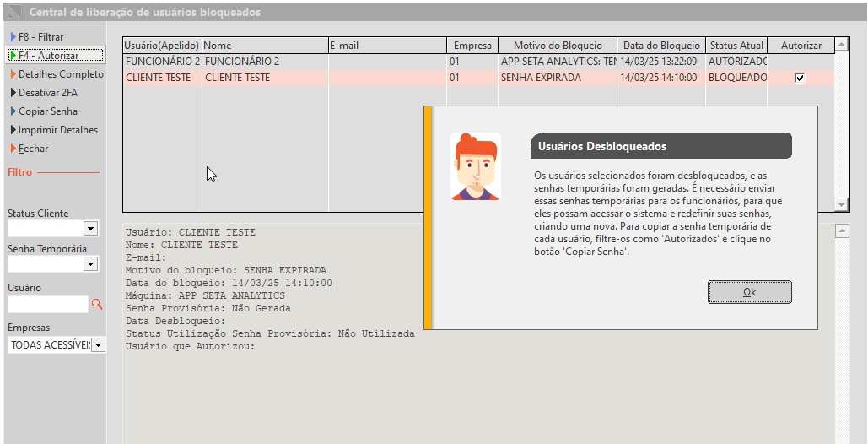
Task: Select the FUNCIONÁRIO 2 user cell
Action: [162, 62]
